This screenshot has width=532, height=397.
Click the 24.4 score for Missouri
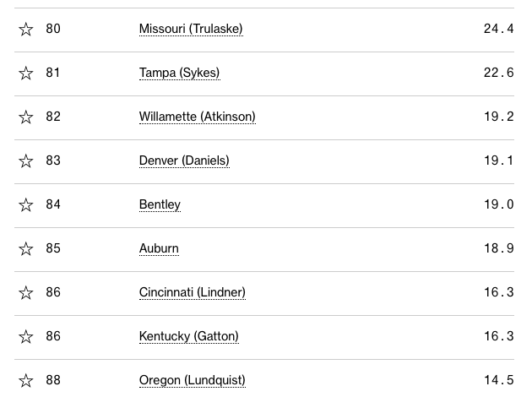(x=498, y=30)
